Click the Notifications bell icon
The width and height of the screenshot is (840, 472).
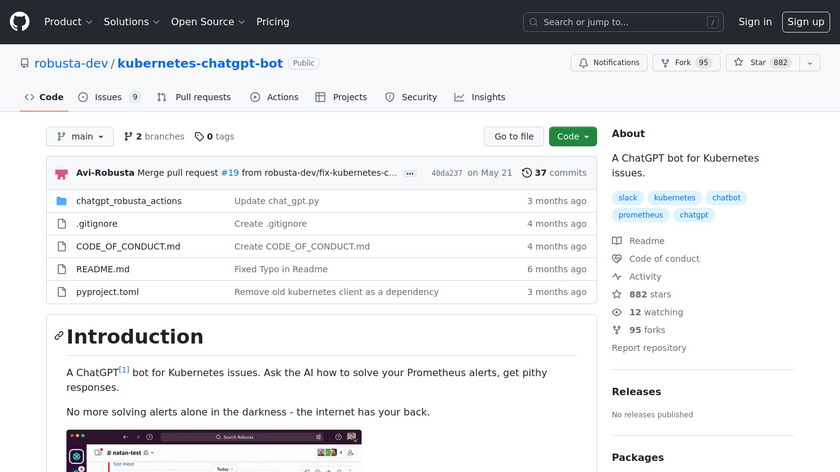[583, 63]
